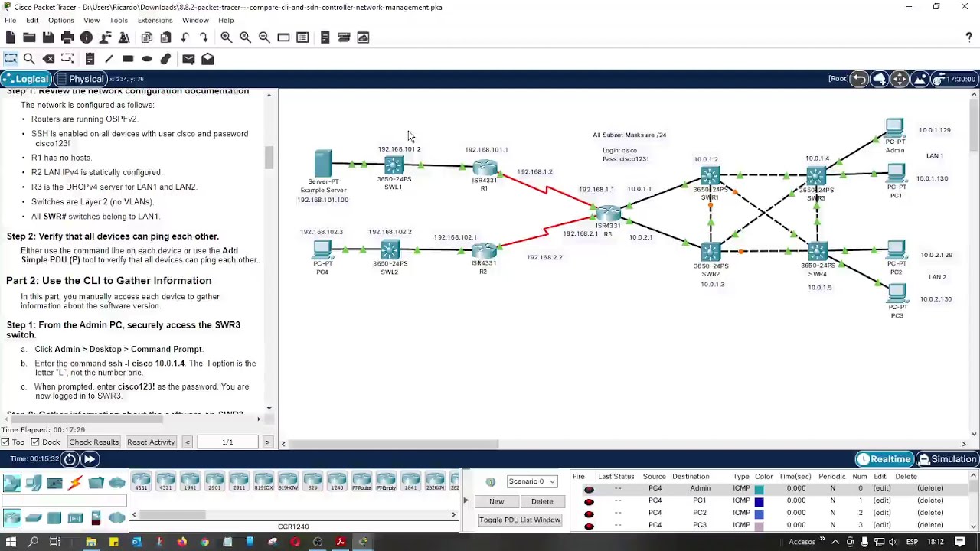Switch to the Physical workspace tab
The width and height of the screenshot is (980, 551).
[80, 79]
